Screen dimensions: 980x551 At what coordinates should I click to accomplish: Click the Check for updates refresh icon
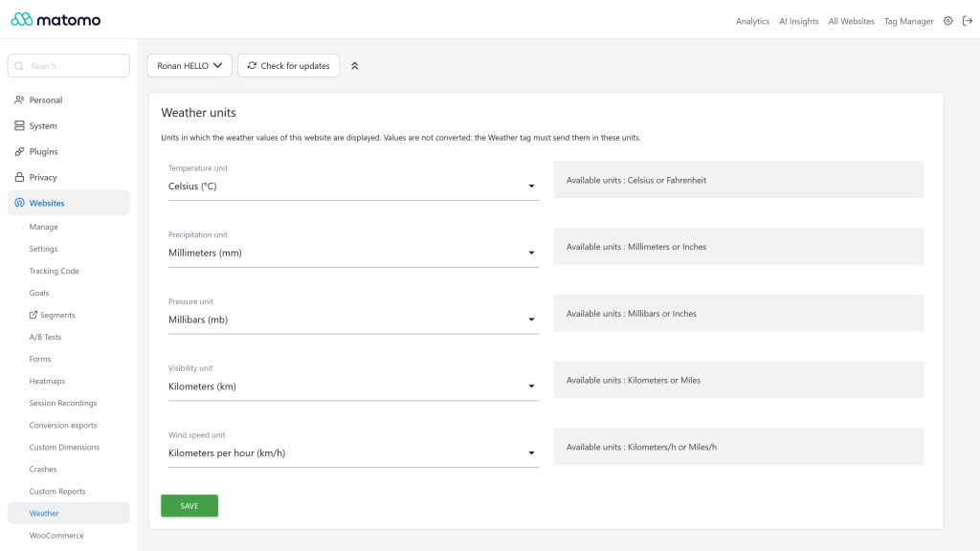(x=252, y=66)
